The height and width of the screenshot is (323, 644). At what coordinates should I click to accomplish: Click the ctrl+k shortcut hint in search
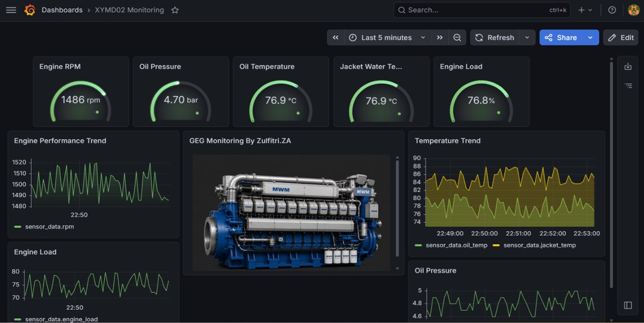coord(557,10)
